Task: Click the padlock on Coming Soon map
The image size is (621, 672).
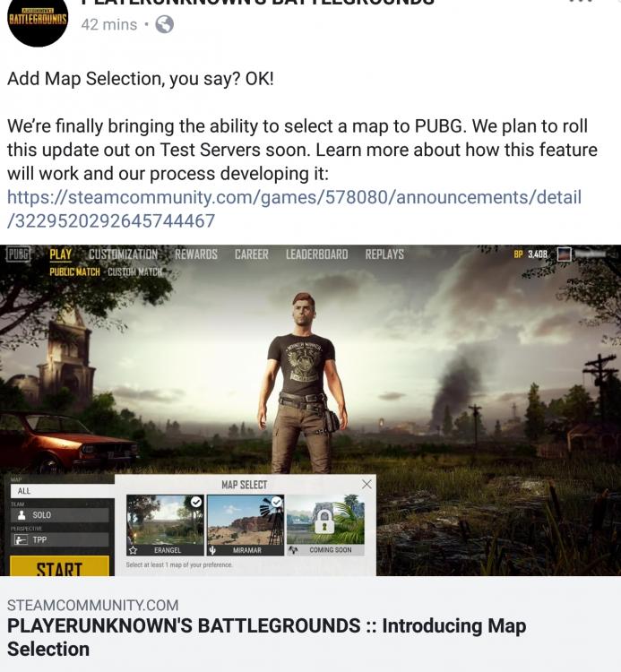Action: tap(324, 521)
